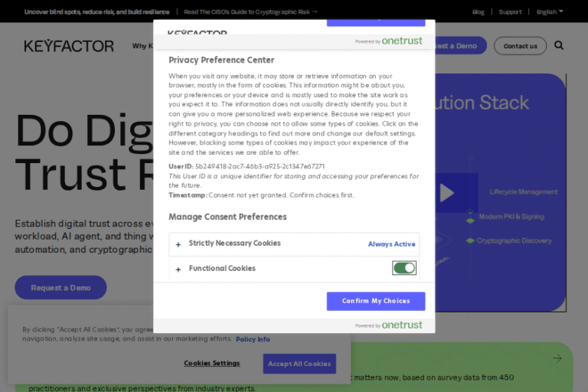
Task: Go to the Blog menu link
Action: coord(479,11)
